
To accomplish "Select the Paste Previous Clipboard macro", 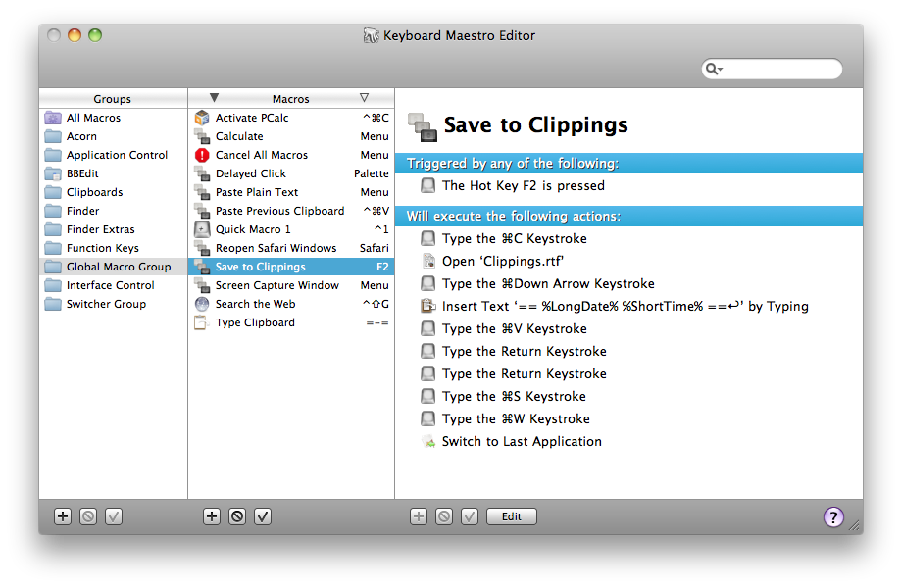I will 291,211.
